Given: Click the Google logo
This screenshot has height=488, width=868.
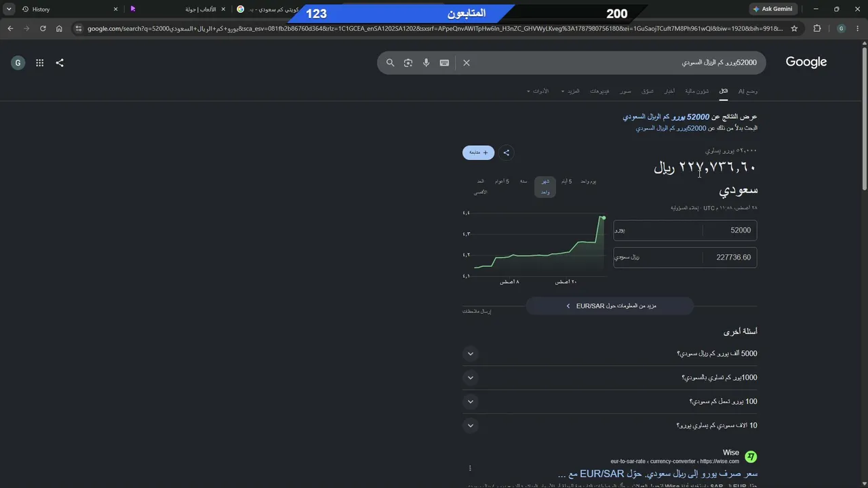Looking at the screenshot, I should tap(806, 62).
